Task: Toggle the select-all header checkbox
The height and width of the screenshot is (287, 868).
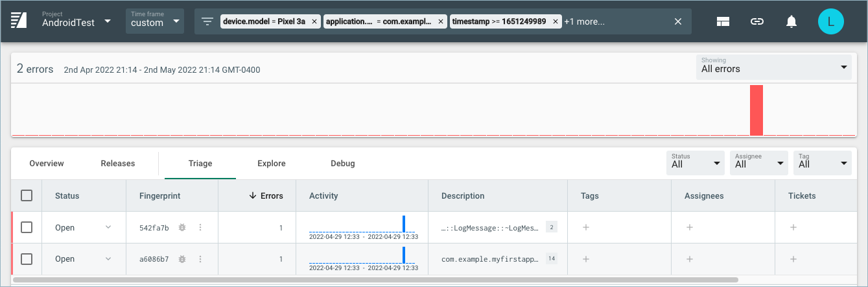Action: tap(27, 195)
